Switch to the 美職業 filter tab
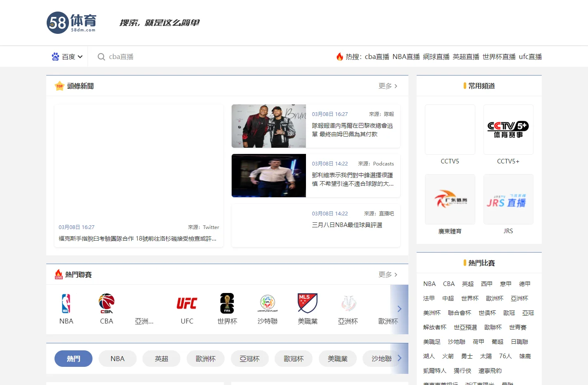The width and height of the screenshot is (588, 385). pos(338,359)
